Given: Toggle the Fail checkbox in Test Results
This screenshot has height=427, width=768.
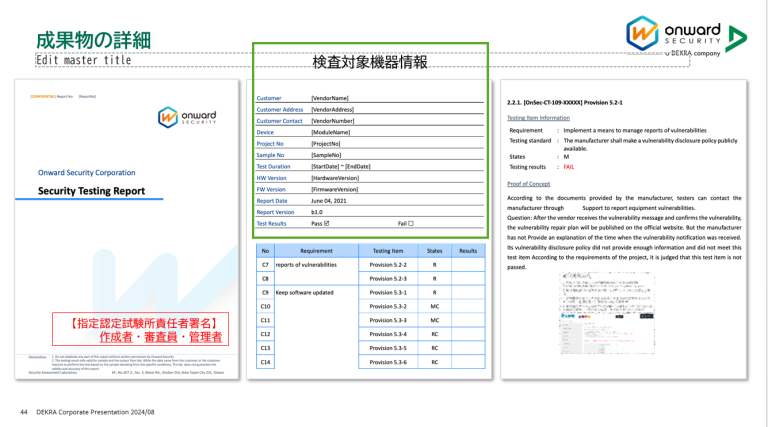Looking at the screenshot, I should (x=411, y=223).
